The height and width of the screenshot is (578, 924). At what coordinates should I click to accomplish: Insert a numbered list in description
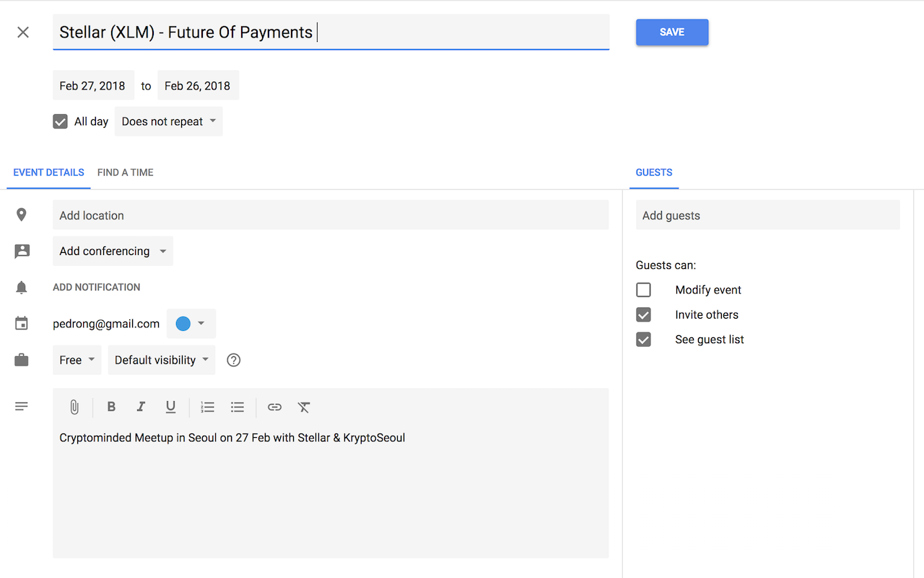click(x=208, y=407)
